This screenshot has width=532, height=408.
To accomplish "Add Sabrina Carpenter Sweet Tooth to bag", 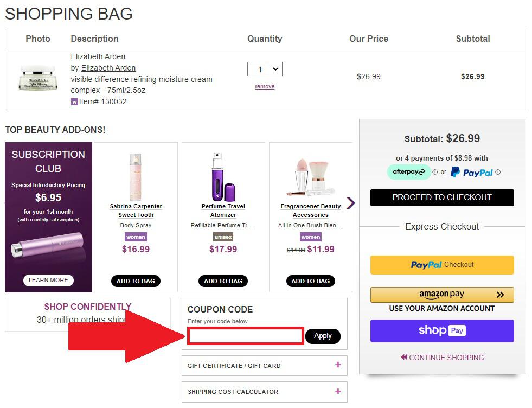I will pos(136,281).
